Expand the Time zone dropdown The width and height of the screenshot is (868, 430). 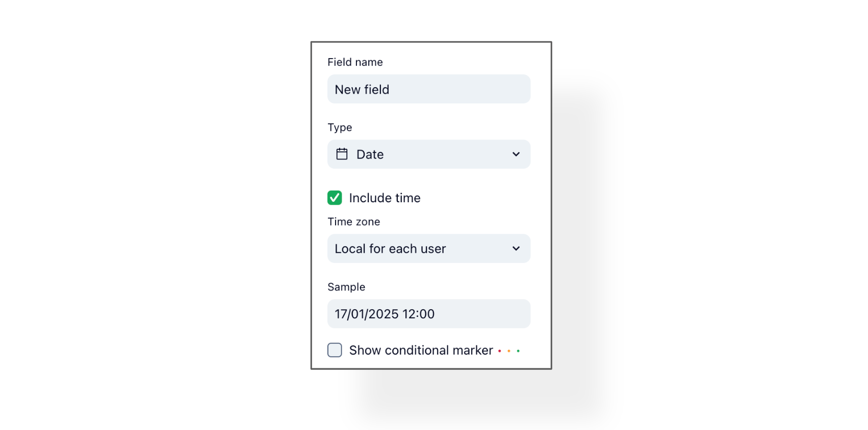click(428, 249)
